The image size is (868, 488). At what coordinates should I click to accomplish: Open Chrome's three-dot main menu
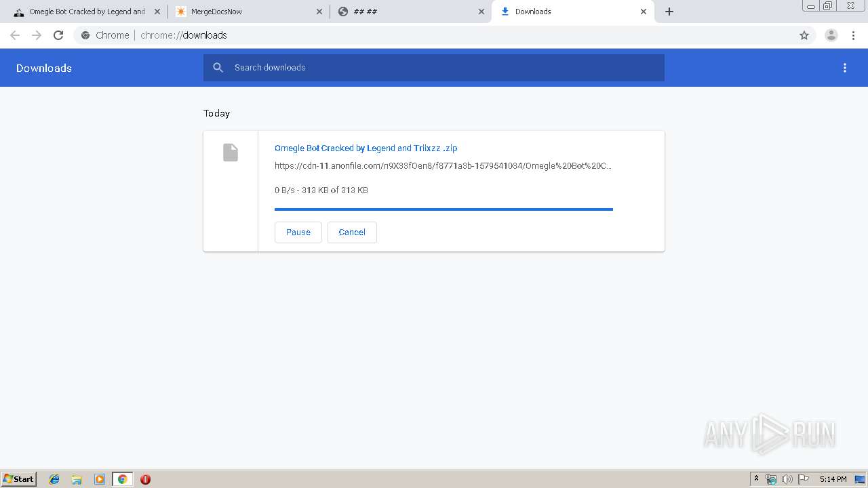point(853,35)
